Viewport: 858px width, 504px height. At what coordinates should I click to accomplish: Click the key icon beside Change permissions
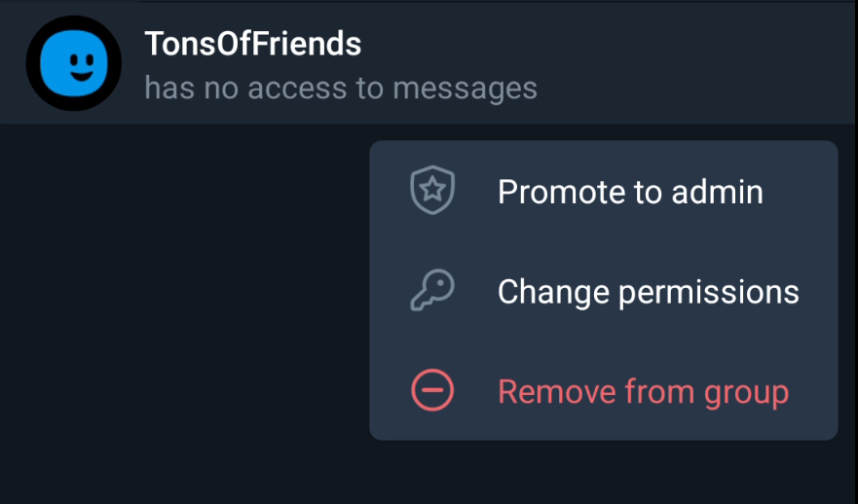(432, 292)
